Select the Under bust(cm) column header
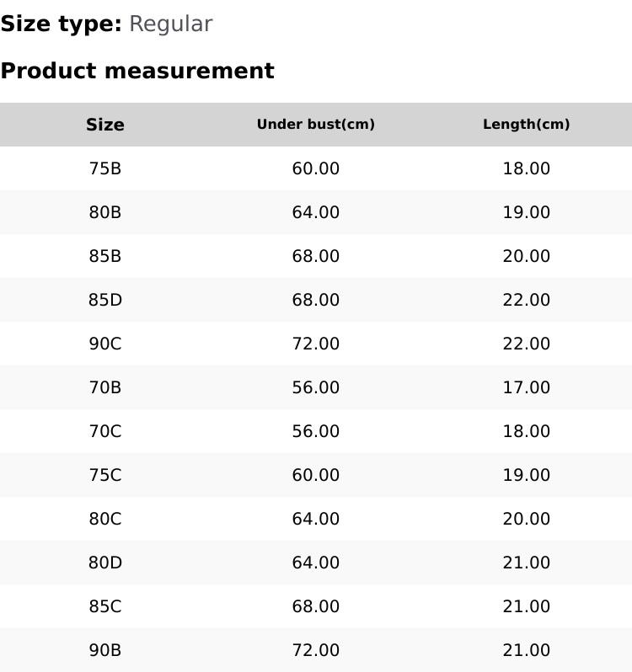Screen dimensions: 632x672 click(315, 125)
